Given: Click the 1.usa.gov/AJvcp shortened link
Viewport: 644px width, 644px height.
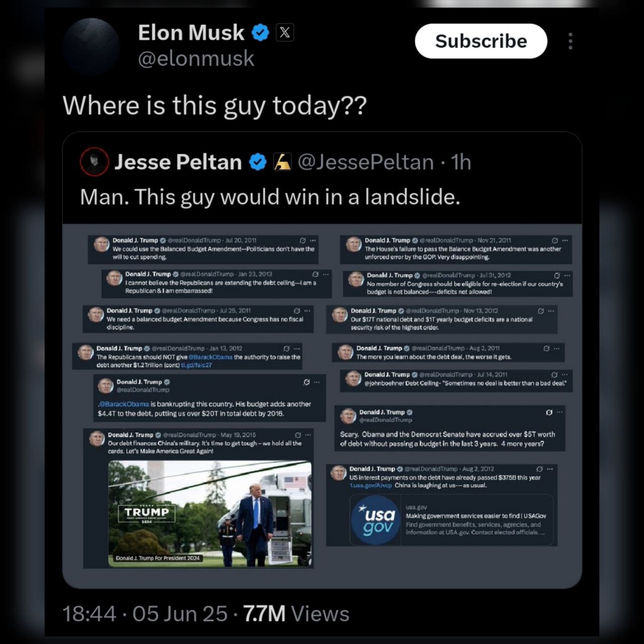Looking at the screenshot, I should [371, 486].
